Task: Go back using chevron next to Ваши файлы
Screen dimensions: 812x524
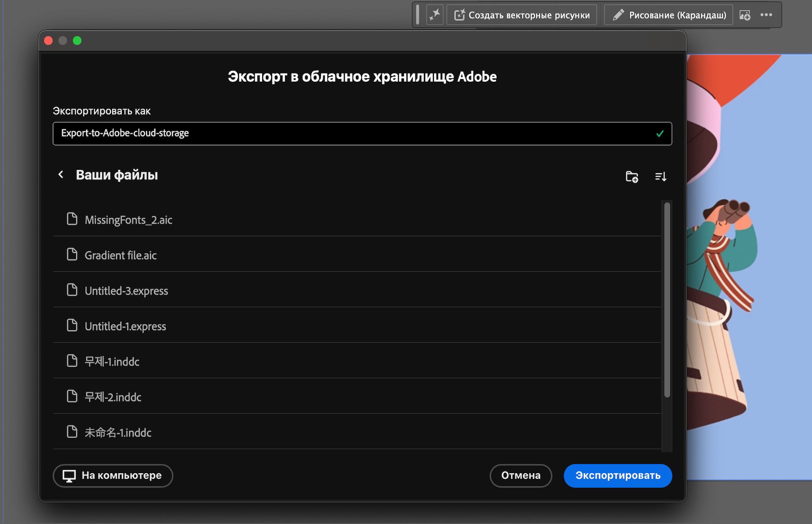Action: [x=60, y=175]
